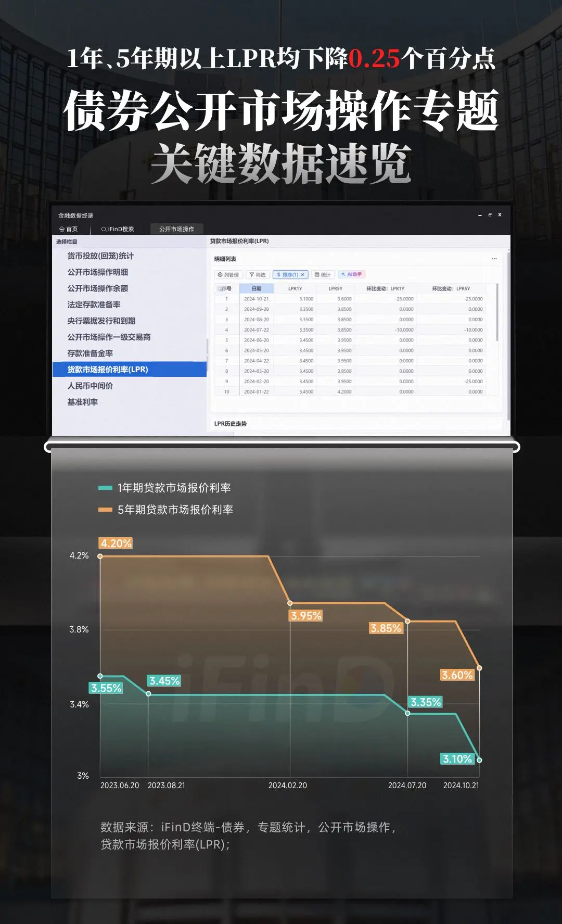Open 人民币中间价 in the sidebar

pyautogui.click(x=90, y=386)
